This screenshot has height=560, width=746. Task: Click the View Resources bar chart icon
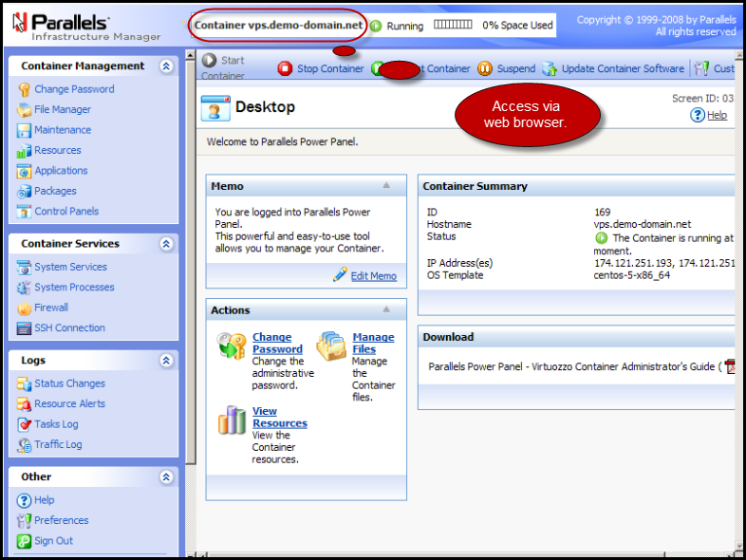pos(232,420)
